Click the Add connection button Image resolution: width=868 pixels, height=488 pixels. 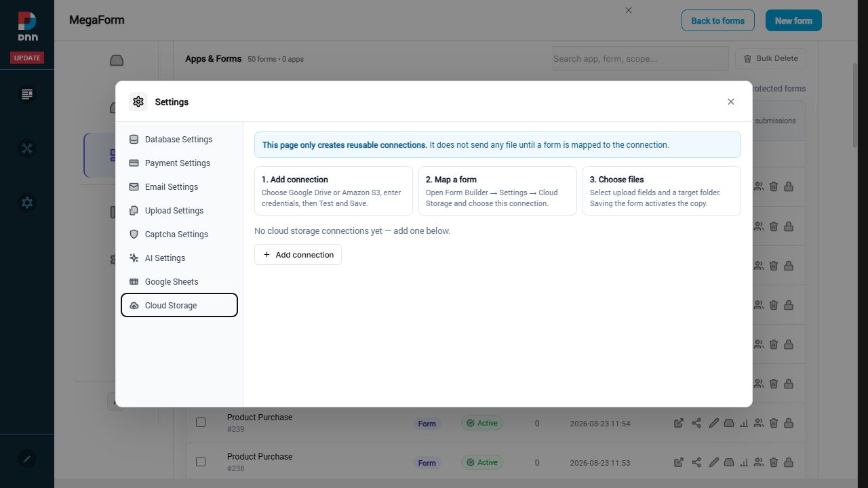coord(298,255)
